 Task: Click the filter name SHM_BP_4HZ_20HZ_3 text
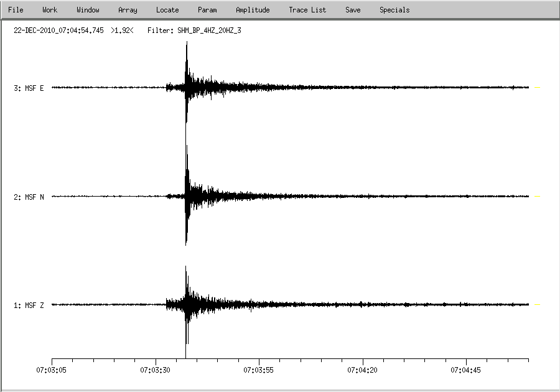pos(209,30)
